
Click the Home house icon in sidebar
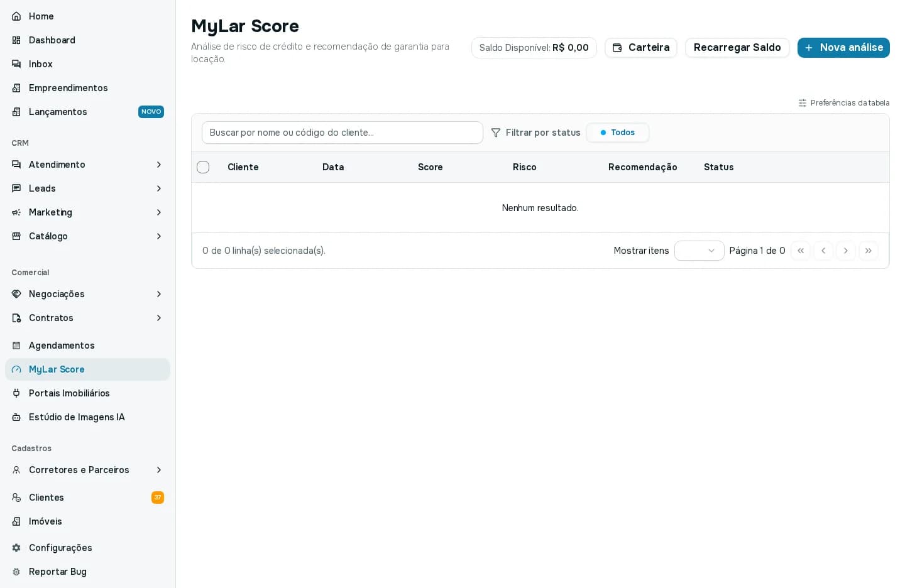pyautogui.click(x=16, y=16)
